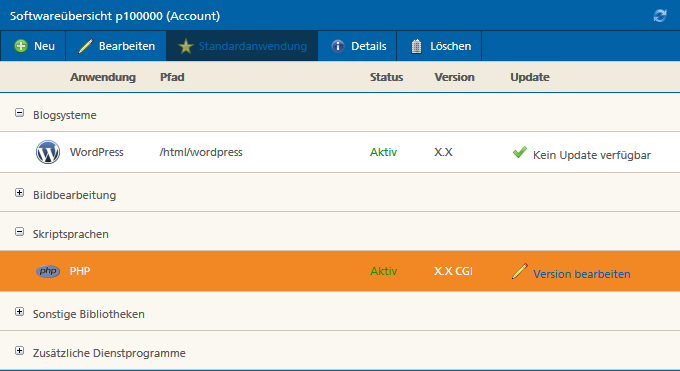Screen dimensions: 680x371
Task: Expand the Bildbearbeitung category
Action: [20, 193]
